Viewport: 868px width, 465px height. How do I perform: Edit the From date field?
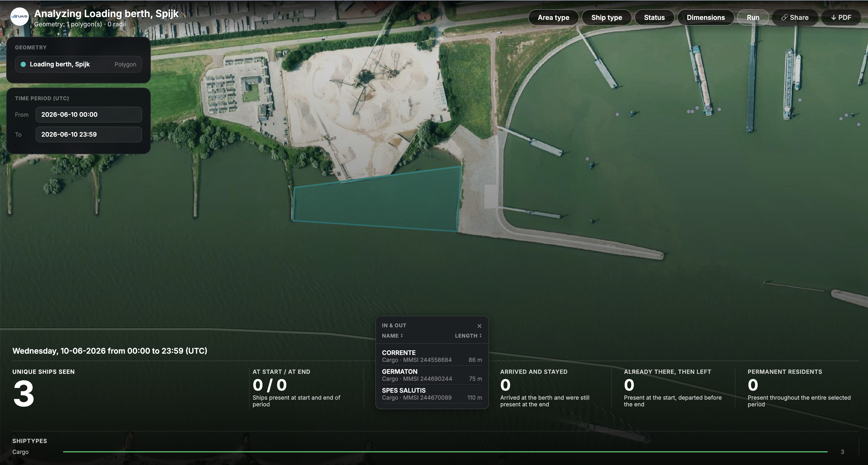coord(89,114)
